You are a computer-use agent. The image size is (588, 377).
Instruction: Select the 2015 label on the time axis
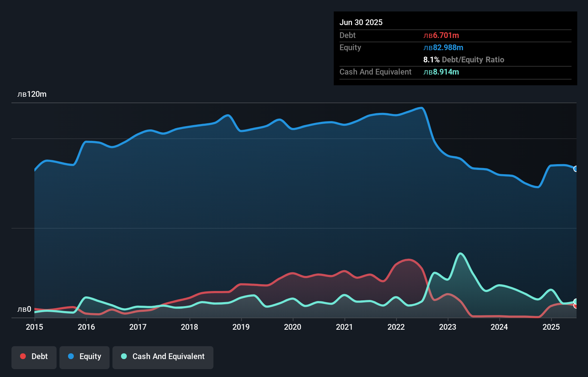click(x=34, y=327)
